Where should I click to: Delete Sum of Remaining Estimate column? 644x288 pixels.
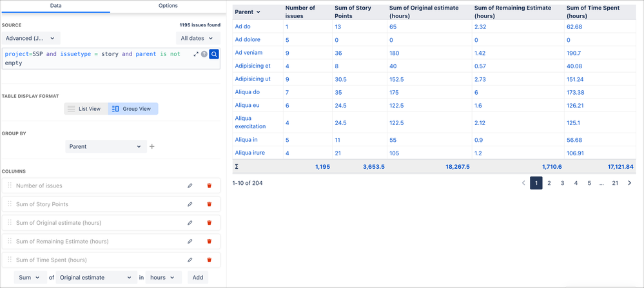tap(209, 241)
